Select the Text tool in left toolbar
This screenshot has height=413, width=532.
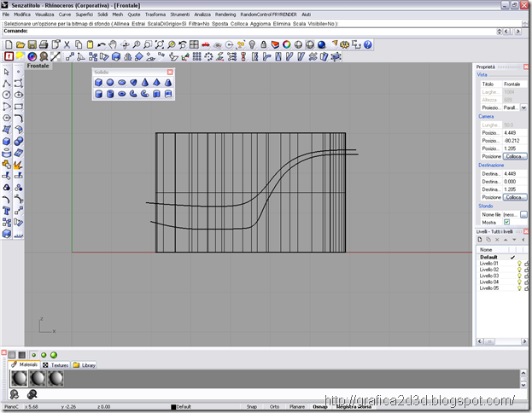(x=7, y=211)
